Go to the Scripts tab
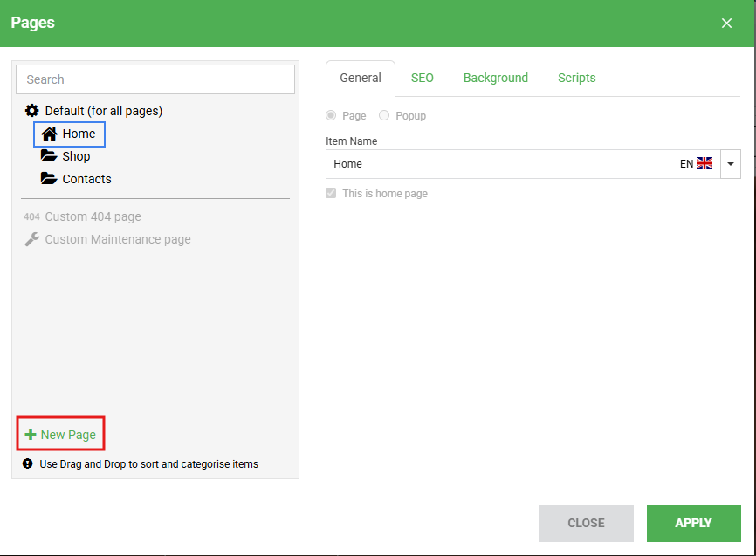 tap(577, 78)
